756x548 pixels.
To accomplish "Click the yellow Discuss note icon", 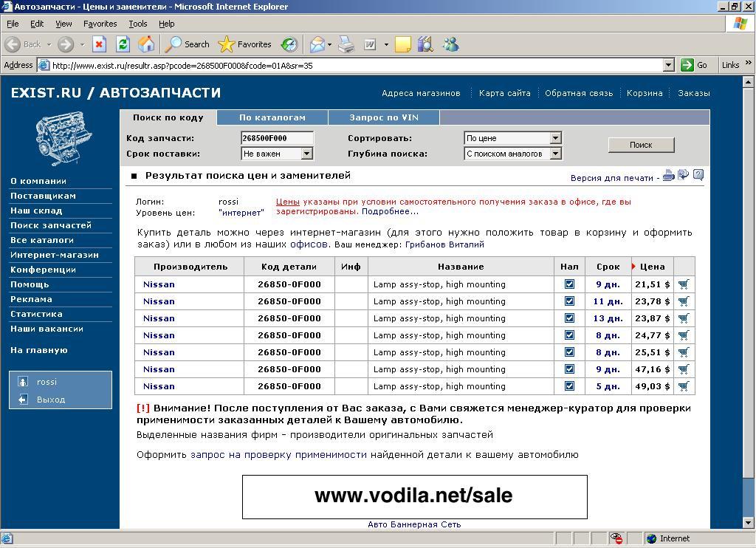I will pos(402,44).
